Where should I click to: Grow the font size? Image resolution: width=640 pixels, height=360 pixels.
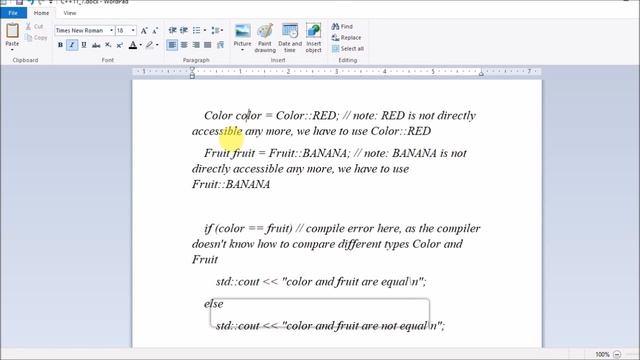click(x=144, y=31)
